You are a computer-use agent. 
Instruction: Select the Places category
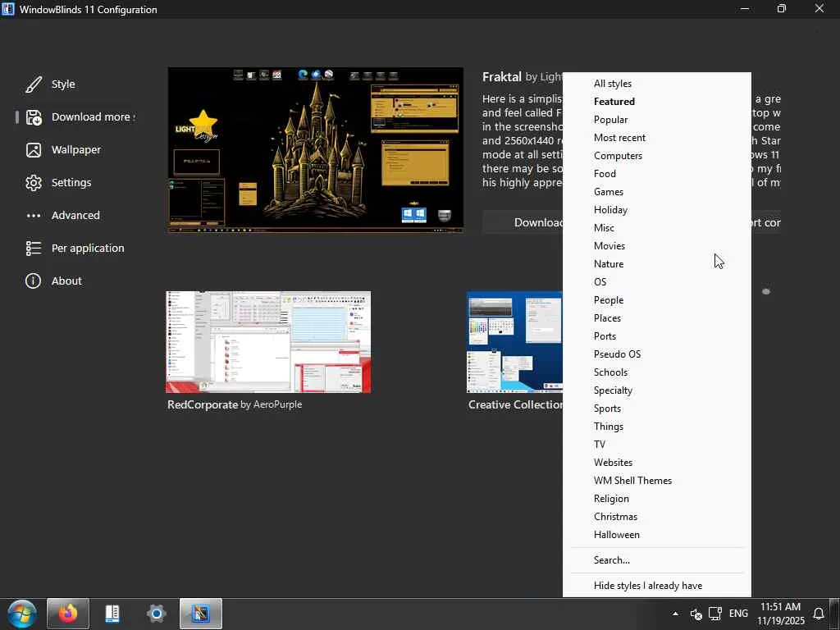click(657, 318)
